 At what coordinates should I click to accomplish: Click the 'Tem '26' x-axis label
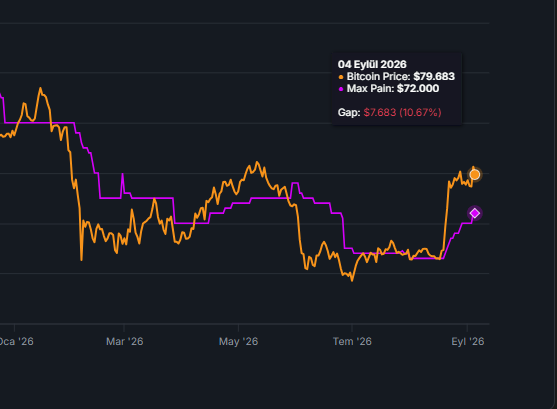352,342
